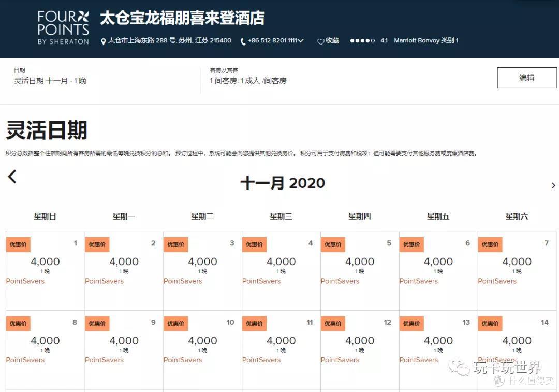Click PointSavers label on November 13
559x392 pixels.
419,360
